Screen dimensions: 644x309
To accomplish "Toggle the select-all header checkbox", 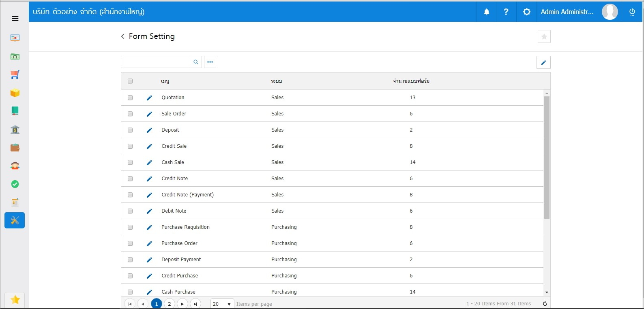I will click(x=130, y=81).
